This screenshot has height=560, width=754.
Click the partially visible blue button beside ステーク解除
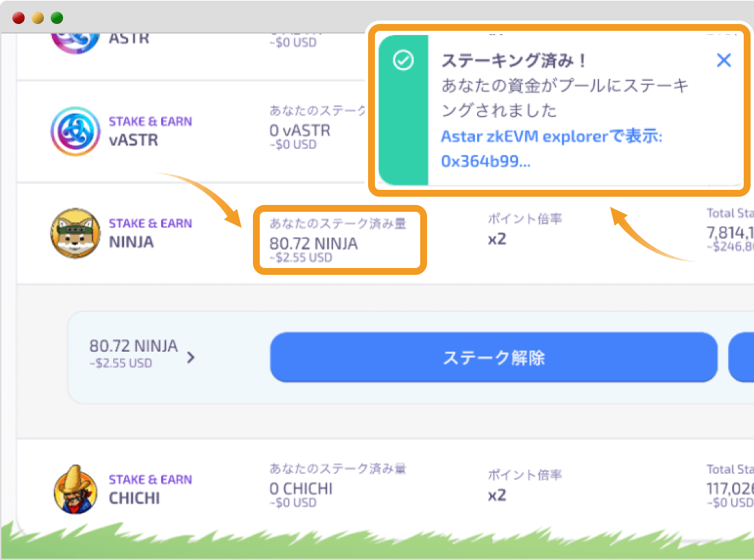point(741,357)
